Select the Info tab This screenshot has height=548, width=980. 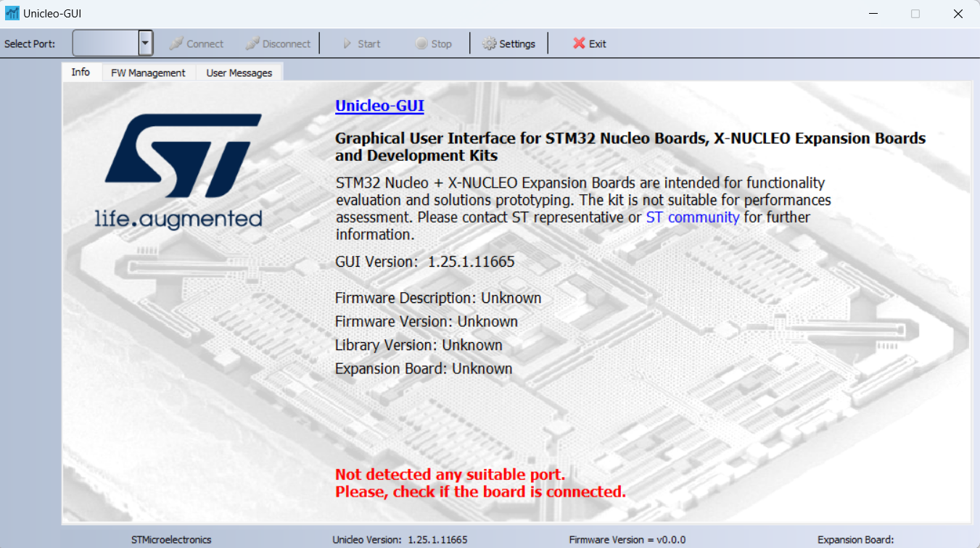(x=81, y=72)
